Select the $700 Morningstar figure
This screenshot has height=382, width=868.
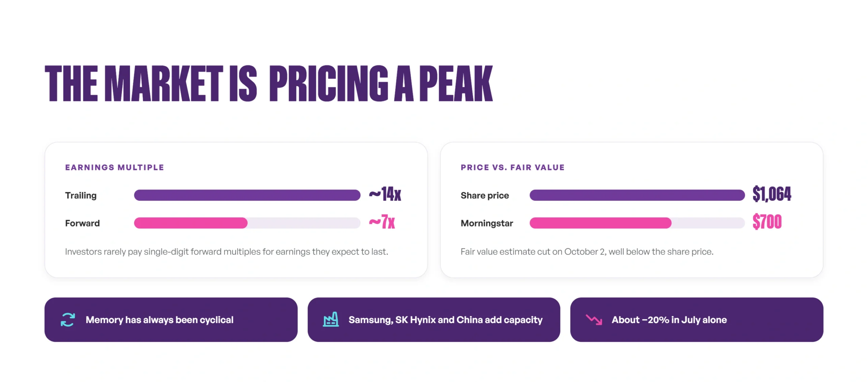click(x=767, y=222)
